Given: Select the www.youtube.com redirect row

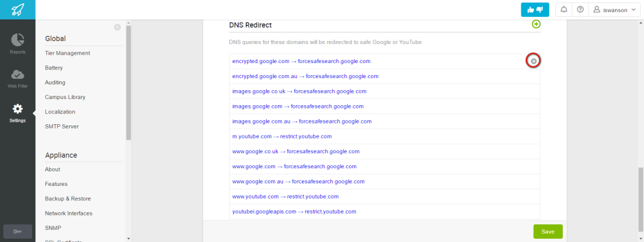Looking at the screenshot, I should point(384,197).
